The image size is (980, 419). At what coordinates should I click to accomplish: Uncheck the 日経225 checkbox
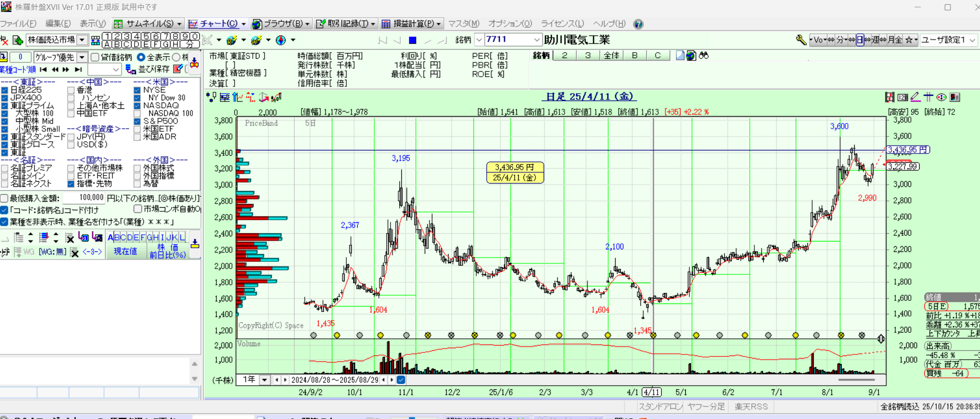[x=5, y=90]
